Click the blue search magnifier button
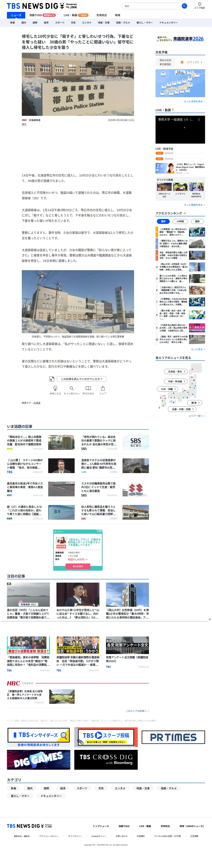212x868 pixels. pos(184,6)
